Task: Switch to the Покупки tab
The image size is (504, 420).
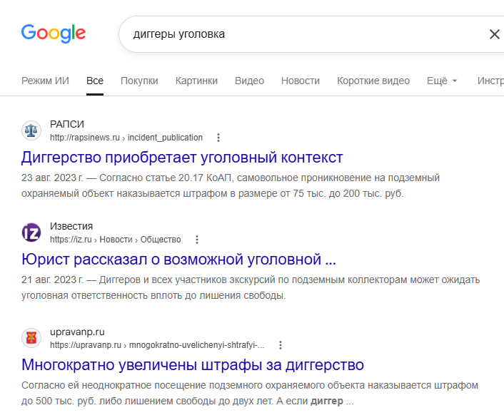Action: (x=139, y=81)
